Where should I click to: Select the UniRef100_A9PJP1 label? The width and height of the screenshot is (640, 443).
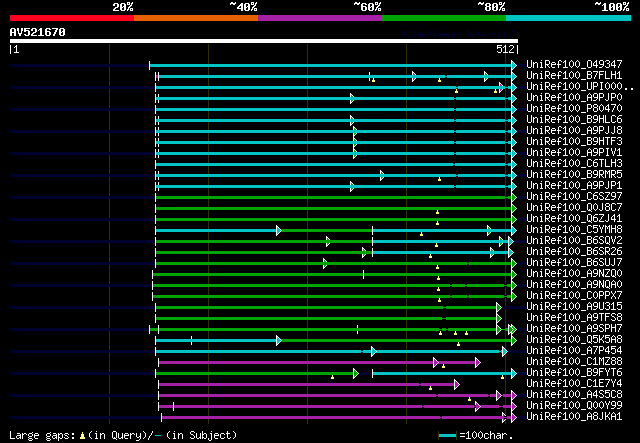click(x=574, y=185)
